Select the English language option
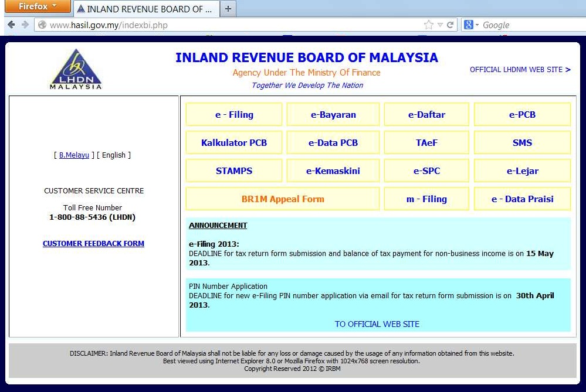The width and height of the screenshot is (586, 392). [x=114, y=155]
